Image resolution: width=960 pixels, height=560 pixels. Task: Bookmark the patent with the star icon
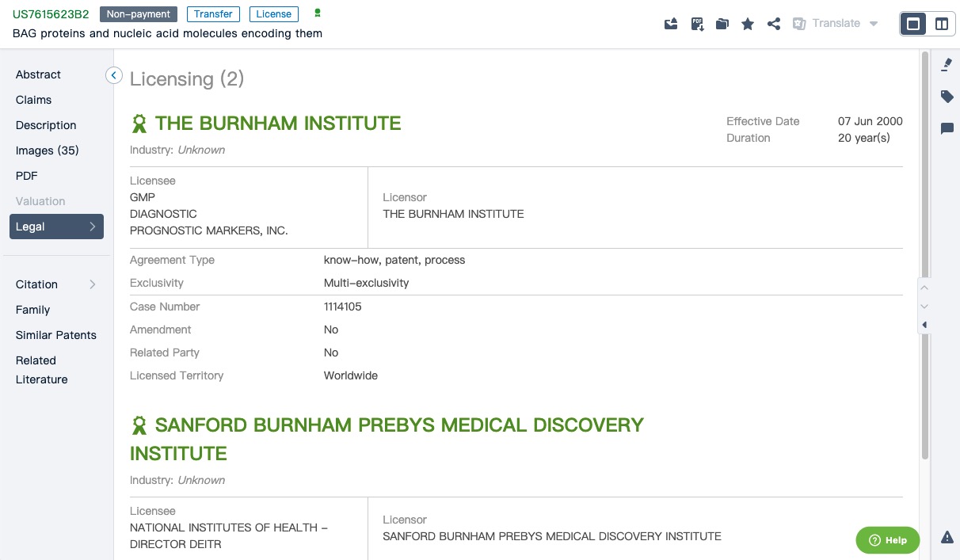pos(748,24)
